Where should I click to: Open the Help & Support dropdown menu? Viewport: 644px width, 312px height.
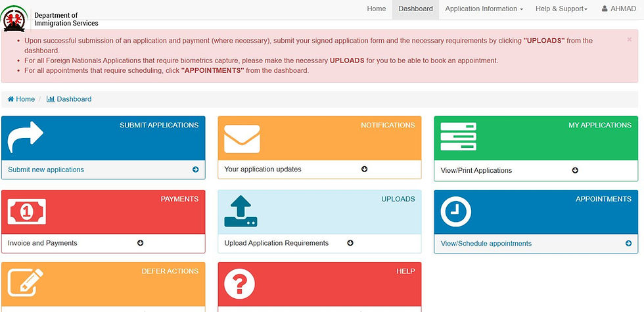tap(561, 9)
